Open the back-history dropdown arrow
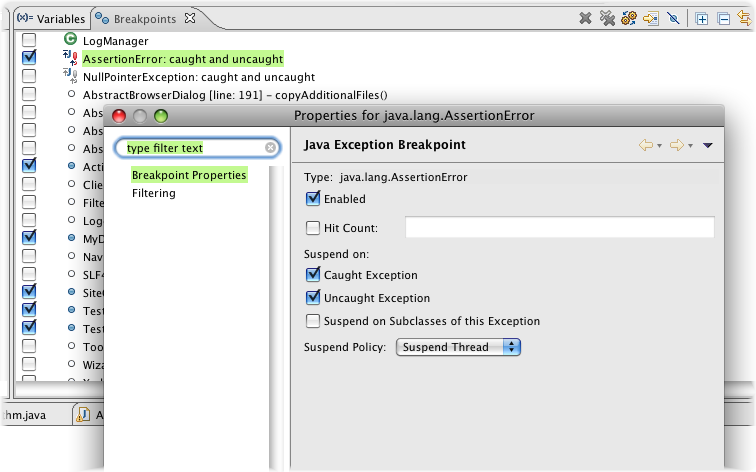Screen dimensions: 756x472 (660, 146)
